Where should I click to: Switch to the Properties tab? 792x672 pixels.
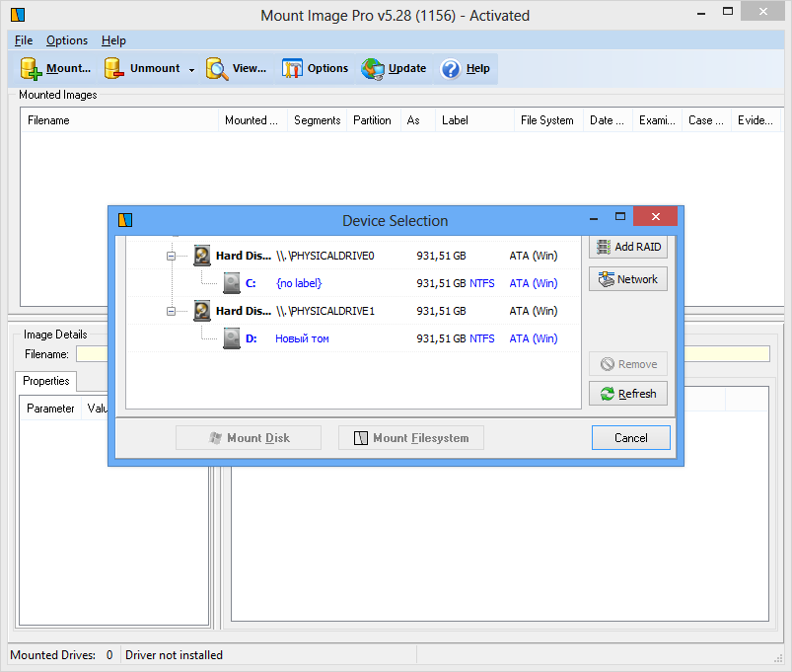pyautogui.click(x=46, y=381)
